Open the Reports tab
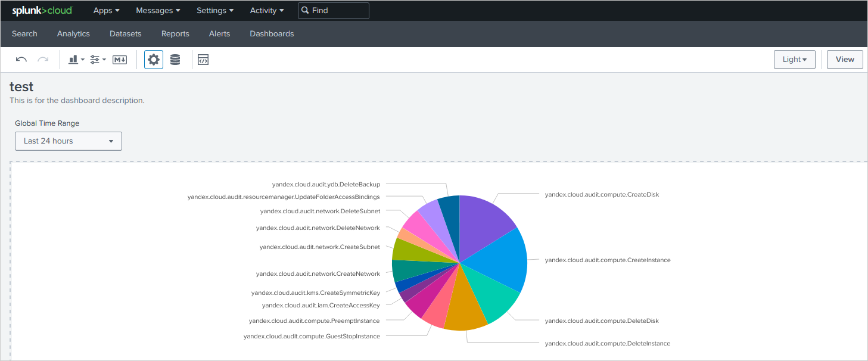868x361 pixels. tap(175, 34)
